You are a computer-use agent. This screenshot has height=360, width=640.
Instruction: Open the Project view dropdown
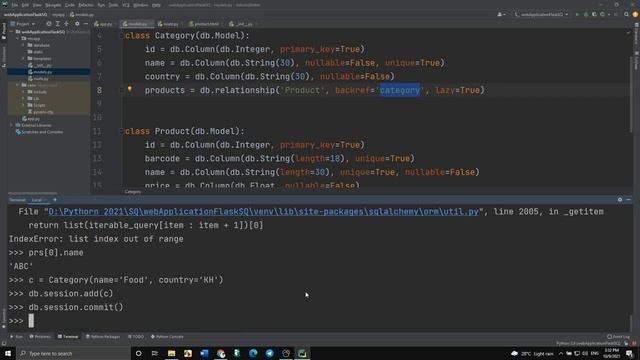23,24
